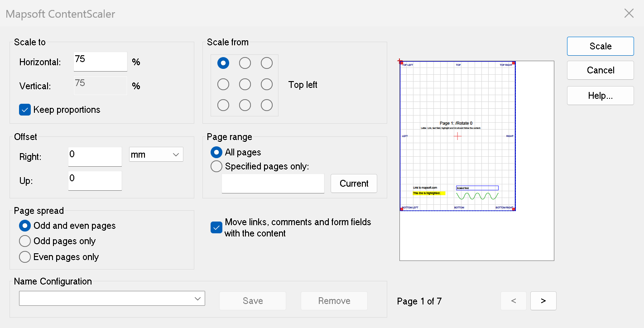The height and width of the screenshot is (328, 644).
Task: Expand the Name Configuration combo box
Action: coord(112,299)
